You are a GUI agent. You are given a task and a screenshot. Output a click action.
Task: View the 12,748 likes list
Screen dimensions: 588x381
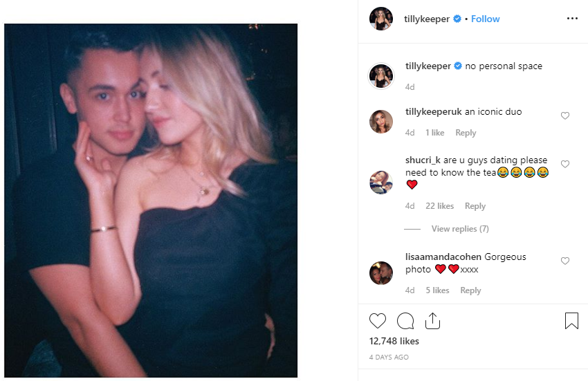[394, 341]
